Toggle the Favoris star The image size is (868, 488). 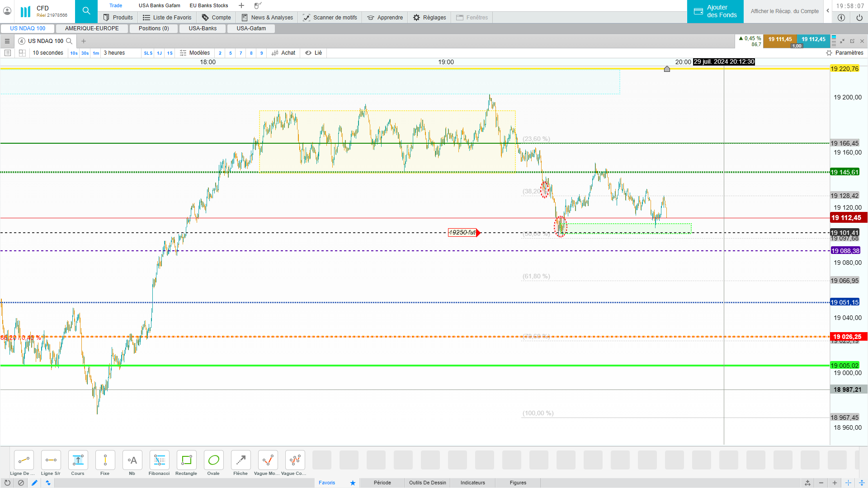point(353,483)
